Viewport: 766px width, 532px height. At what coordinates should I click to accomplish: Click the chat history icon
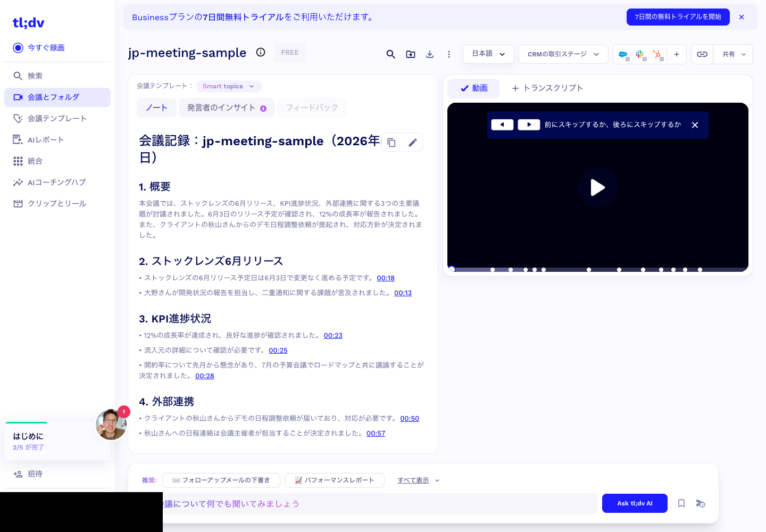[701, 503]
